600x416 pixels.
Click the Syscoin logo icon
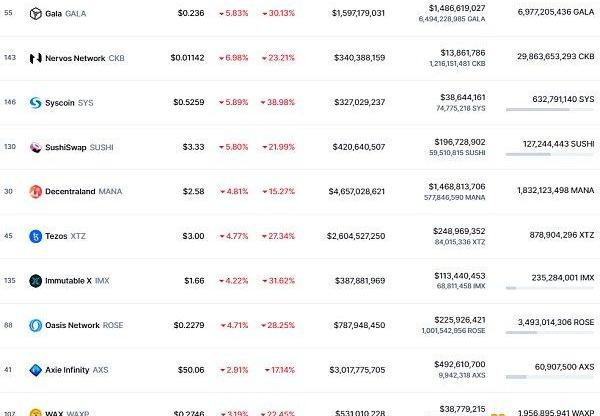pyautogui.click(x=36, y=103)
